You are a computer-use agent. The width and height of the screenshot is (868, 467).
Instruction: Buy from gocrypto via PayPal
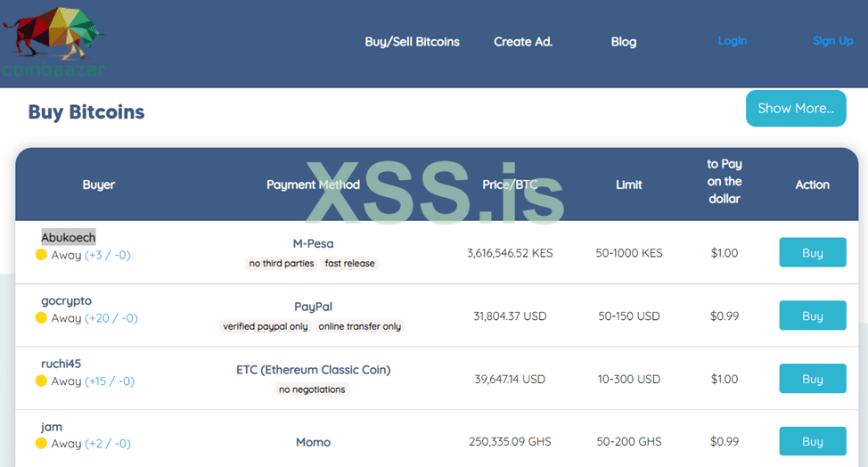click(812, 315)
